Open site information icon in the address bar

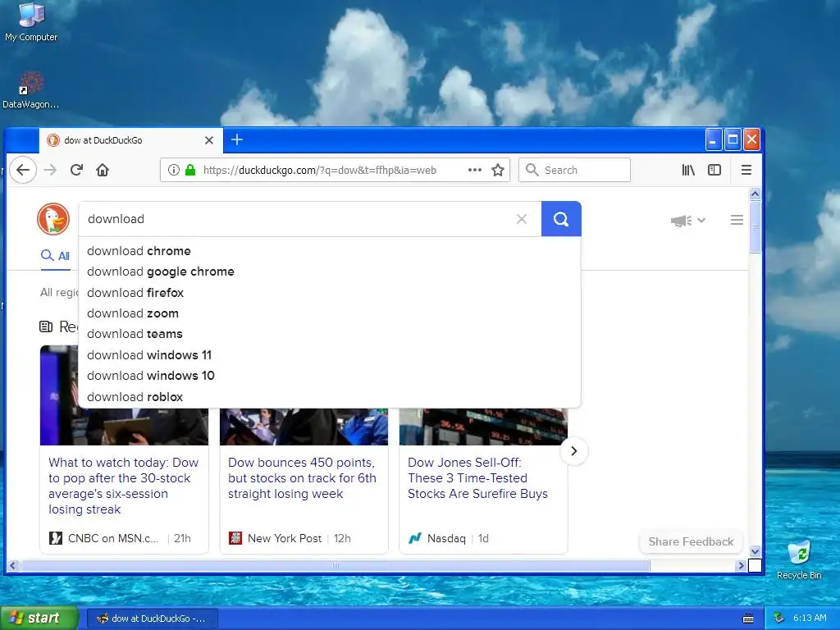pos(174,170)
